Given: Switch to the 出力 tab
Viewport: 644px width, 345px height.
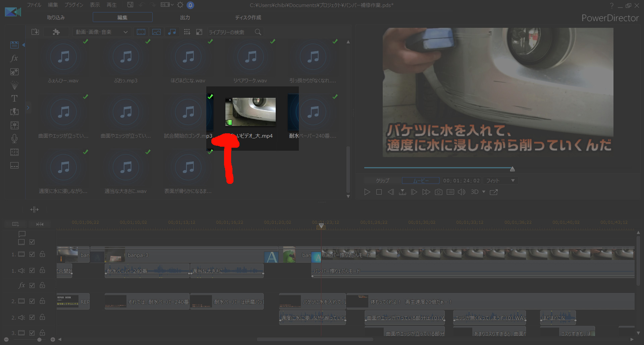Looking at the screenshot, I should point(185,17).
